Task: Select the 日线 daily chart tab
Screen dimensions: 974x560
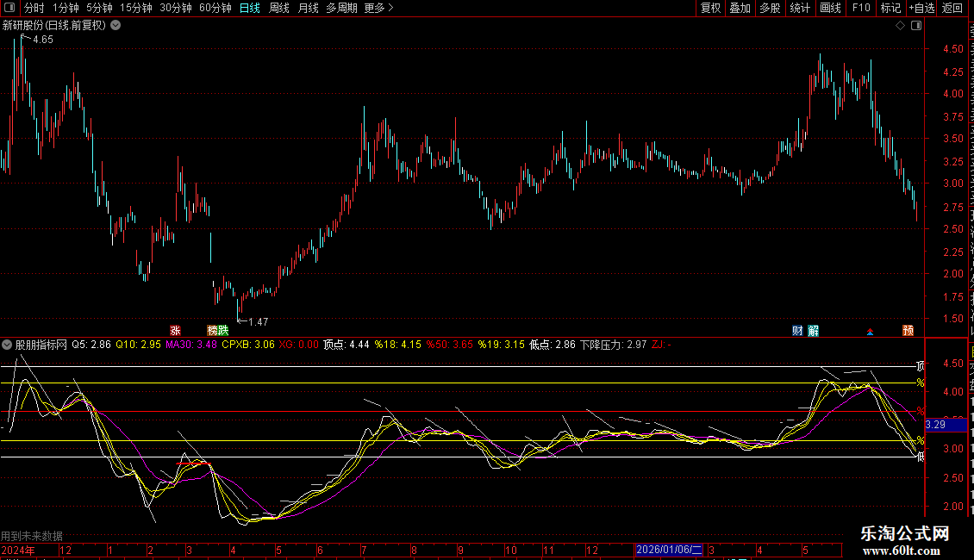Action: click(250, 8)
